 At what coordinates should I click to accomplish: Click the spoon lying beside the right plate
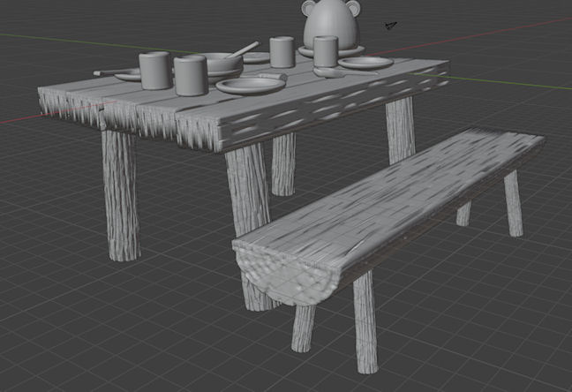pyautogui.click(x=329, y=72)
